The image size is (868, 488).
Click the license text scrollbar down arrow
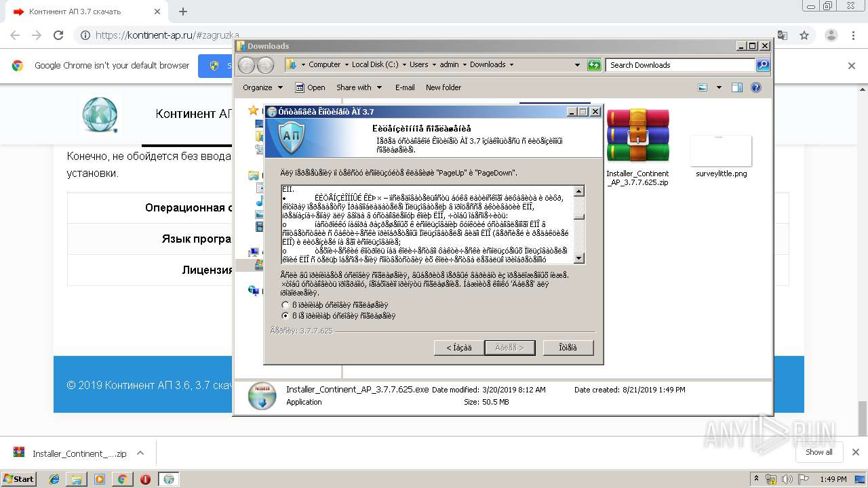point(578,258)
